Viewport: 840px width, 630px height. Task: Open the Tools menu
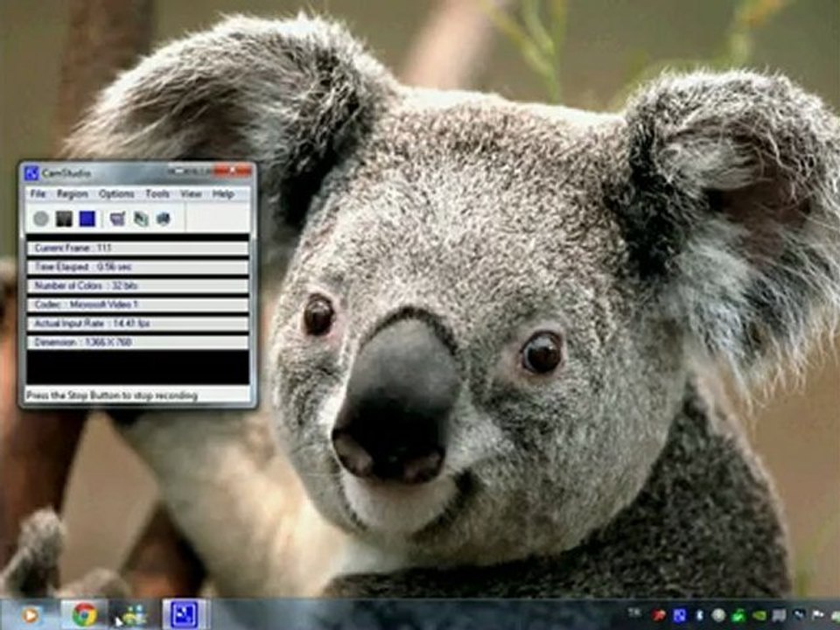point(157,194)
